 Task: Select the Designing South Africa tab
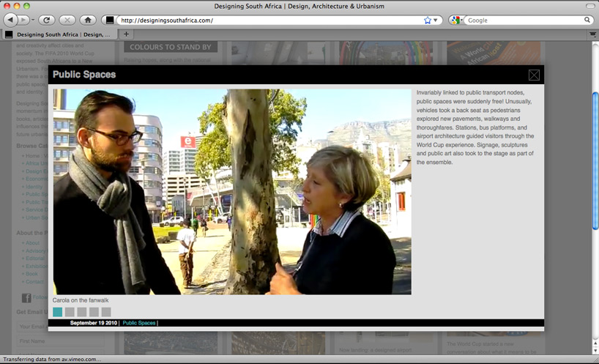pos(59,34)
